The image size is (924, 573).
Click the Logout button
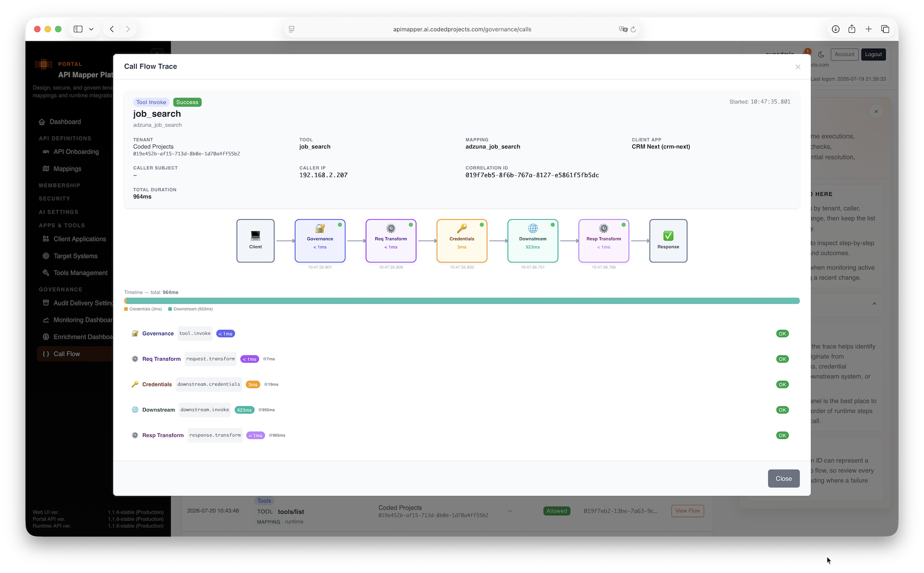click(x=873, y=54)
